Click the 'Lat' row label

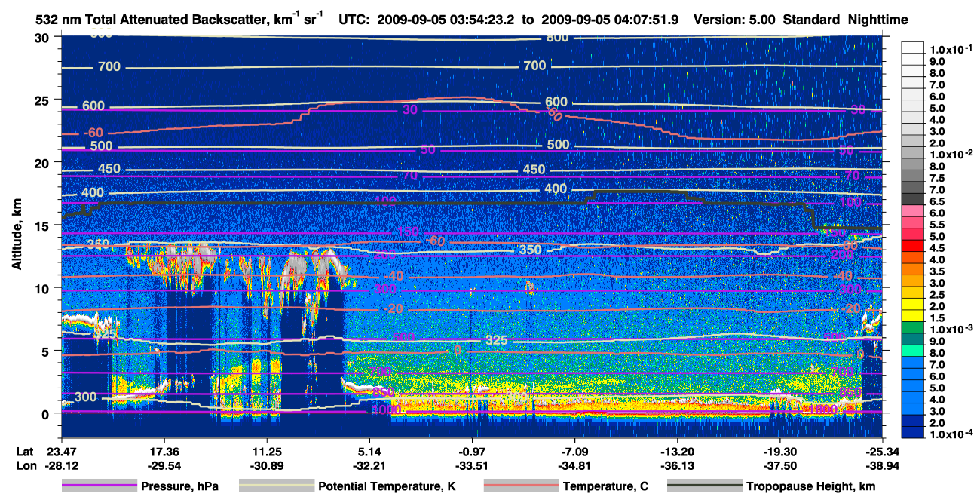[24, 451]
